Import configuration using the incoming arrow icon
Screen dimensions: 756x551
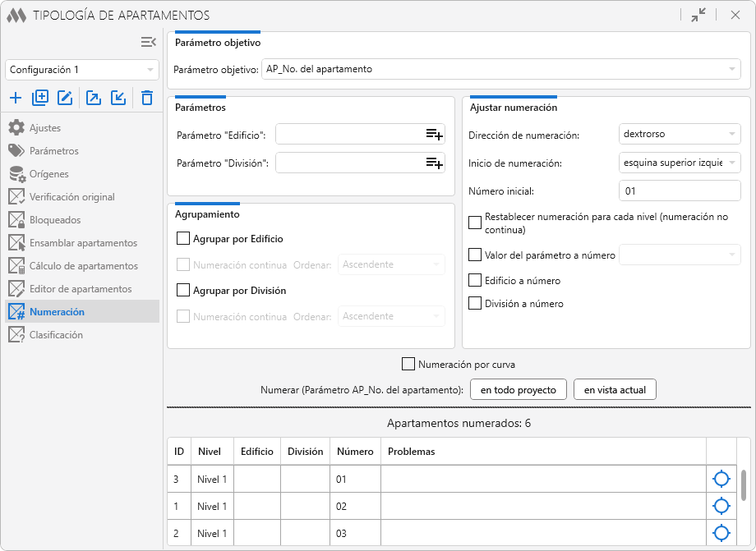[118, 99]
